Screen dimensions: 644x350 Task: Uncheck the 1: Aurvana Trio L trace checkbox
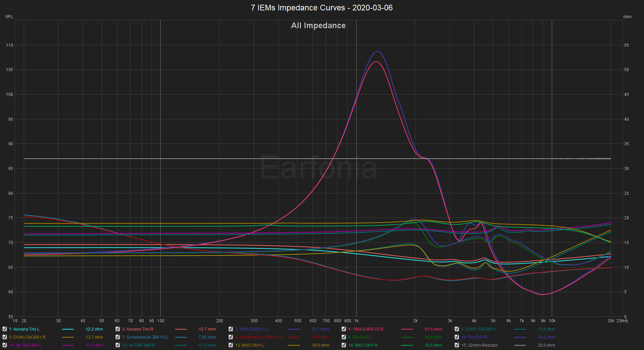(5, 329)
